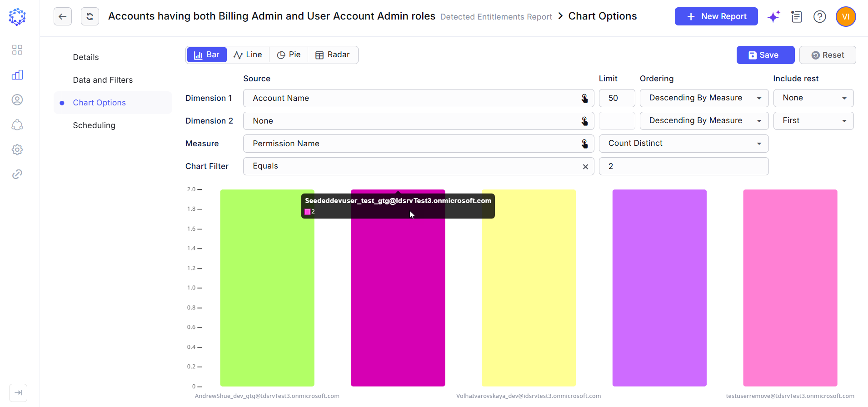Pick source field for Dimension 1
Screen dimensions: 868x407
(585, 98)
